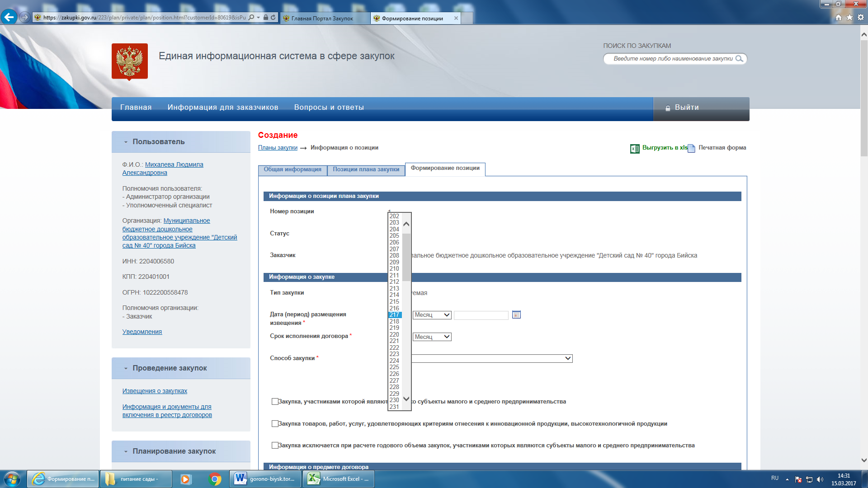Open Google Chrome from the taskbar
Image resolution: width=868 pixels, height=488 pixels.
tap(215, 479)
